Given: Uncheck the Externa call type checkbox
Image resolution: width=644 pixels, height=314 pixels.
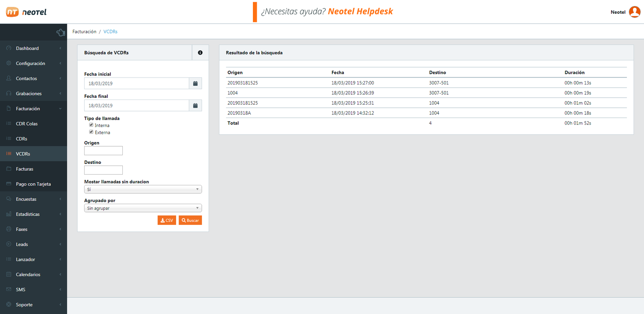Looking at the screenshot, I should [91, 132].
